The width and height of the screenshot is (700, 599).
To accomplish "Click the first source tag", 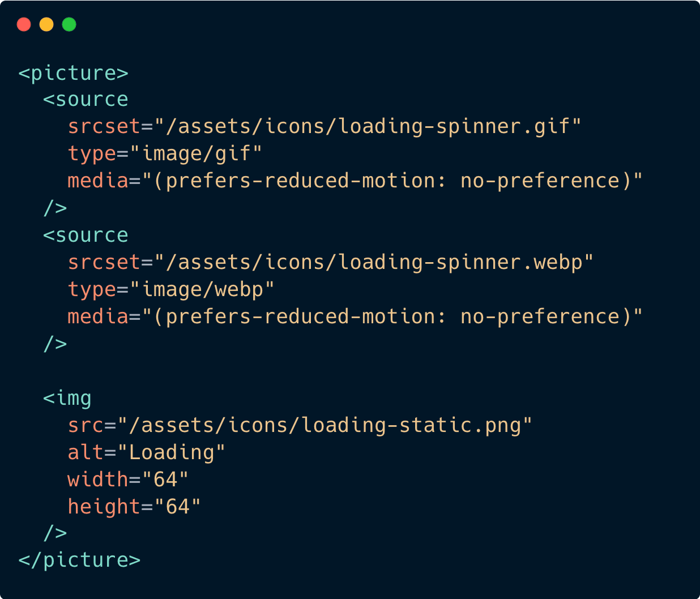I will coord(86,100).
